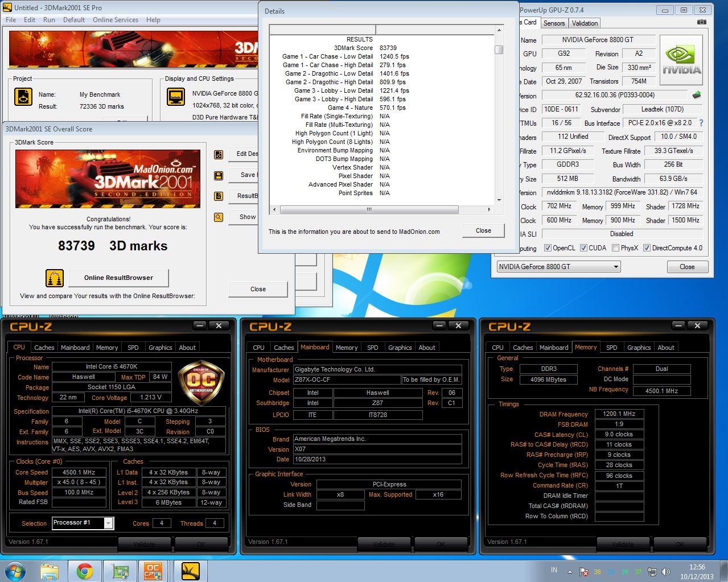The image size is (728, 582).
Task: Click Show details button in score dialog
Action: click(x=244, y=217)
